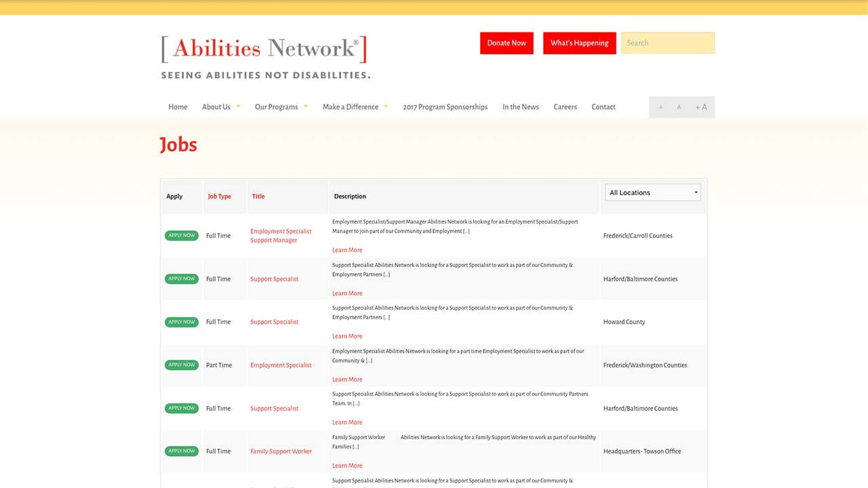Reset font size with middle A button
Image resolution: width=868 pixels, height=488 pixels.
pos(679,107)
